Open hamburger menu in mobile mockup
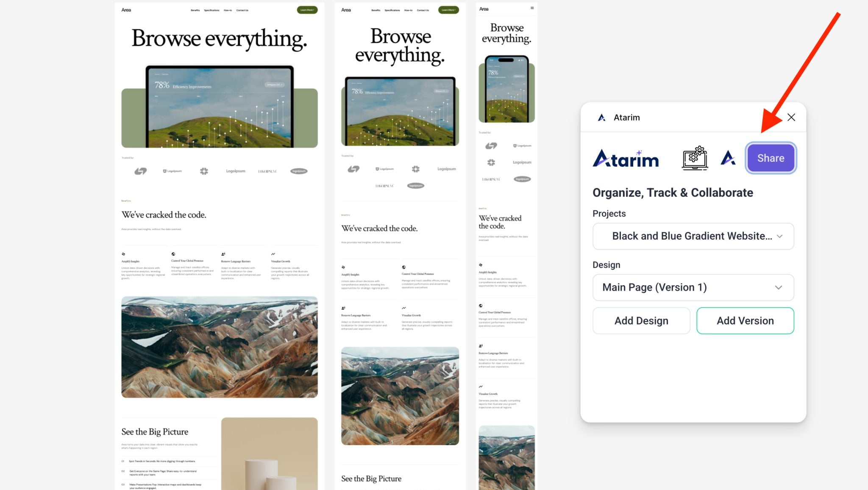The height and width of the screenshot is (490, 868). coord(532,8)
